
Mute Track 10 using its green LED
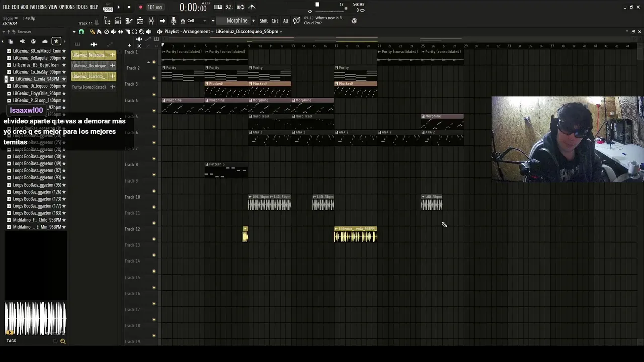pyautogui.click(x=154, y=207)
